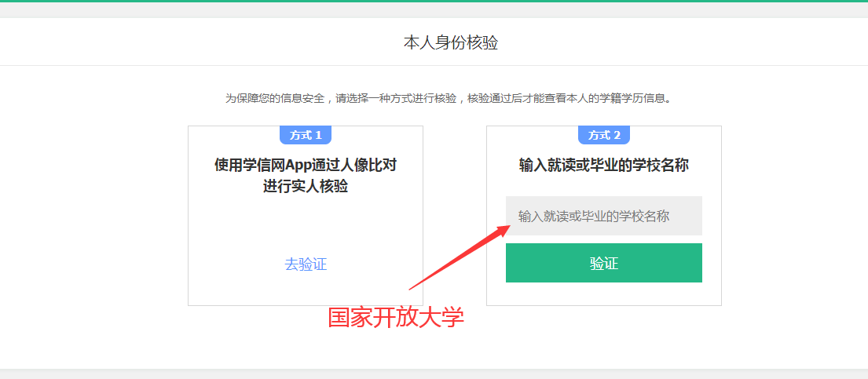Click the gray footer strip at bottom
Image resolution: width=868 pixels, height=379 pixels.
pos(434,374)
